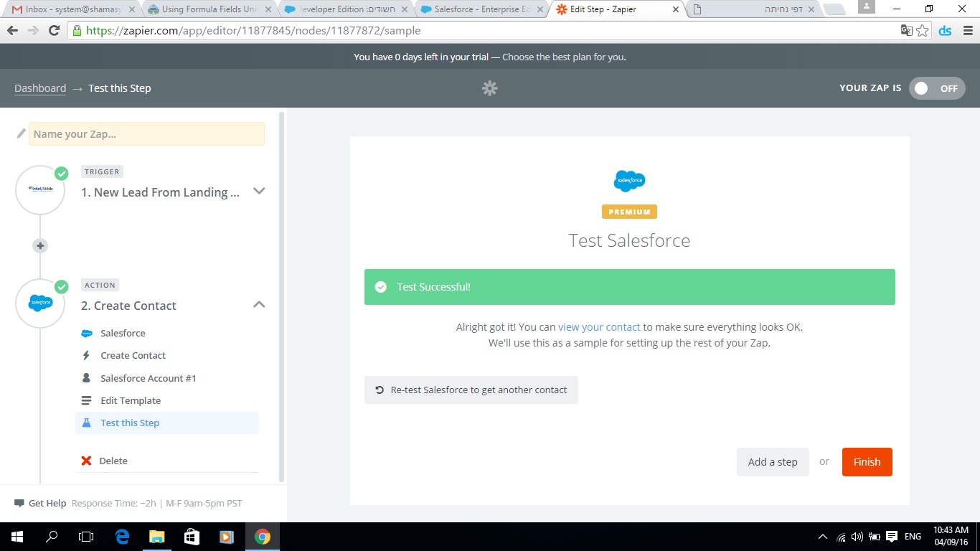980x551 pixels.
Task: Click the lines icon for Edit Template
Action: pos(86,400)
